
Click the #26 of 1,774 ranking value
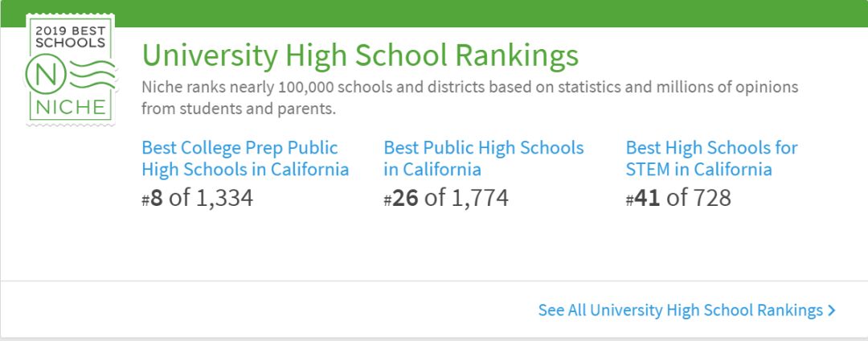[446, 198]
